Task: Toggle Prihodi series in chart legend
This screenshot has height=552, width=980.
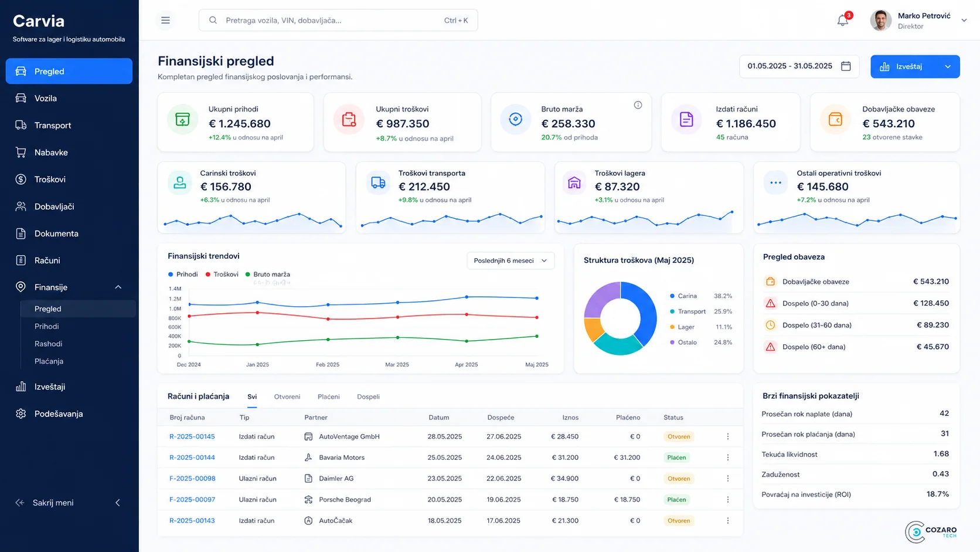Action: (183, 275)
